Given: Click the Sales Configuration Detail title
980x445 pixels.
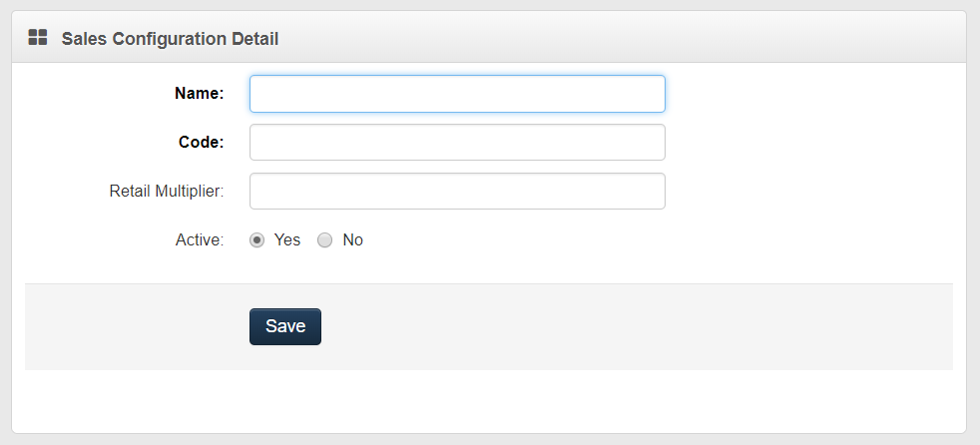Looking at the screenshot, I should click(170, 39).
